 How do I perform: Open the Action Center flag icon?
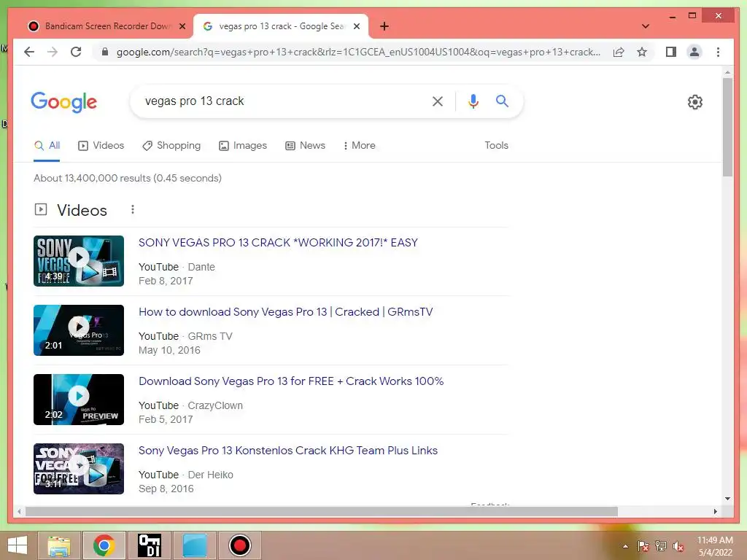pyautogui.click(x=643, y=546)
